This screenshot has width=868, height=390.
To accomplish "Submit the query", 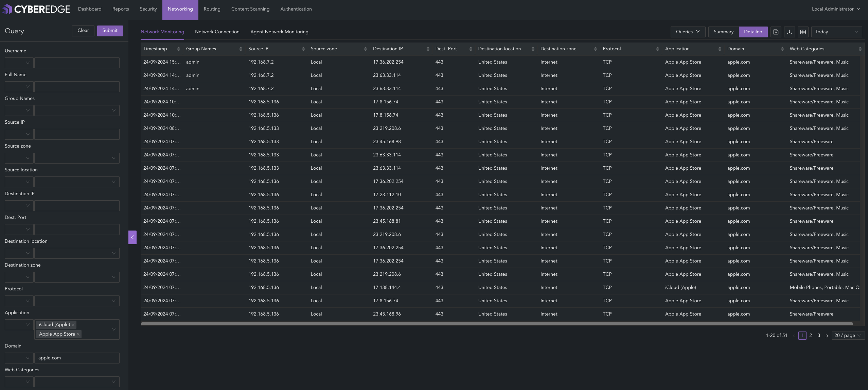I will tap(110, 31).
